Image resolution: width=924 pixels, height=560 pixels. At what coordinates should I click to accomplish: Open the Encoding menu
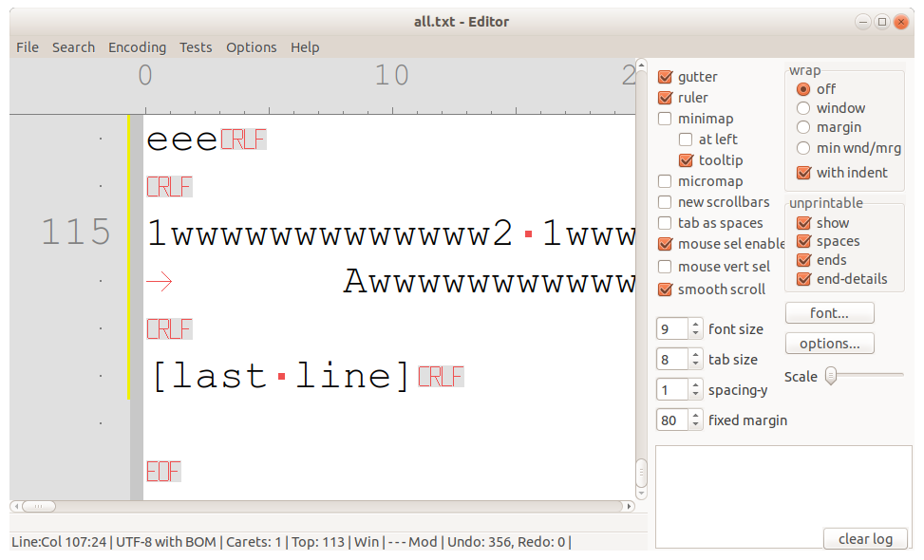click(x=137, y=47)
